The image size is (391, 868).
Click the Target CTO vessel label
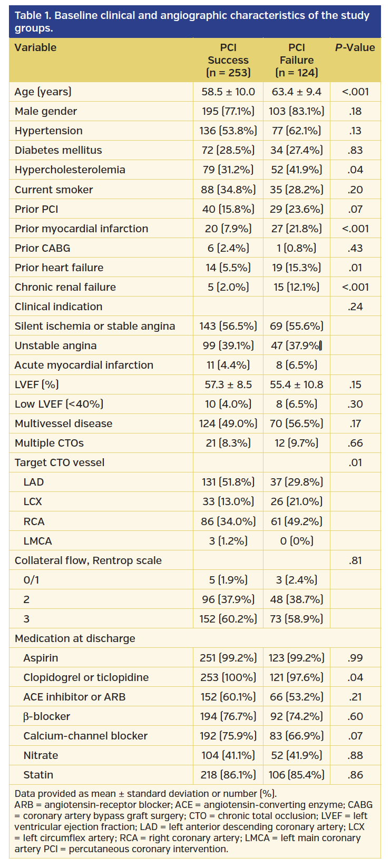60,462
